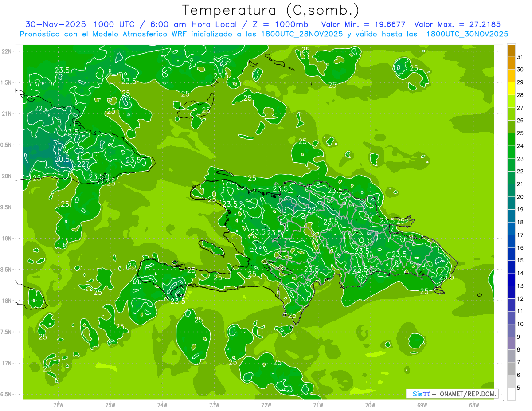Click the "71W" longitude axis label
532x411 pixels.
click(x=318, y=405)
